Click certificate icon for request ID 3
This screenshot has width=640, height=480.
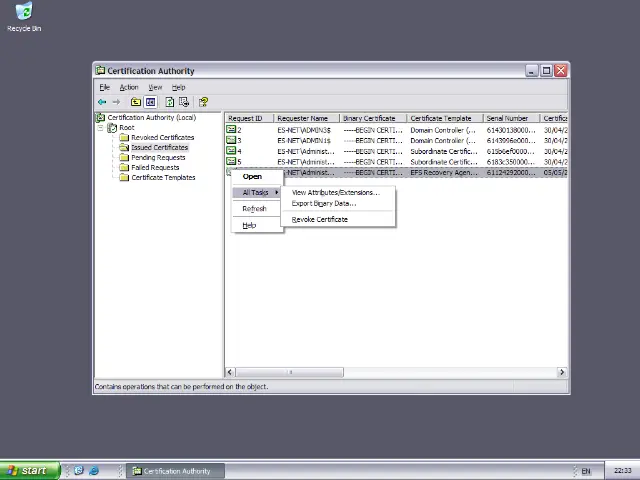[231, 140]
